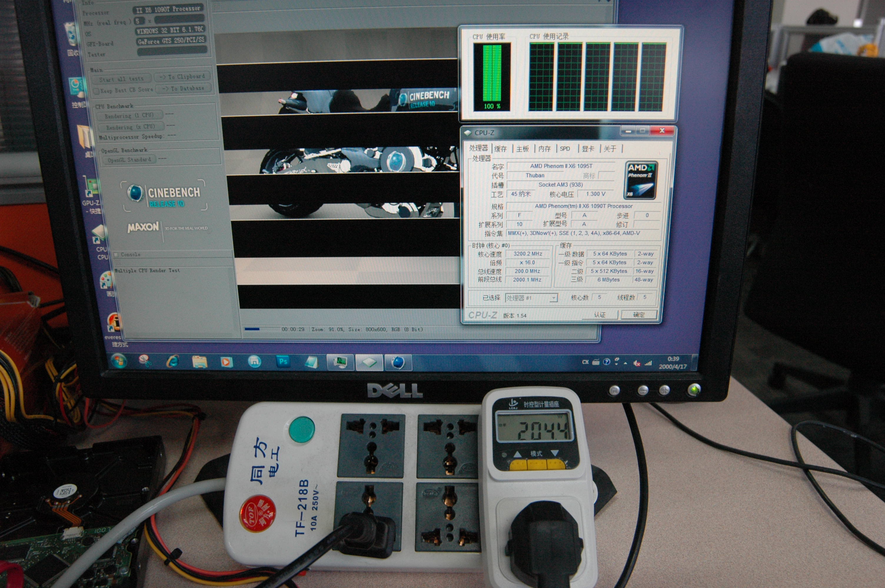Open the 处理器 tab in CPU-Z
Screen dimensions: 885x588
coord(478,148)
